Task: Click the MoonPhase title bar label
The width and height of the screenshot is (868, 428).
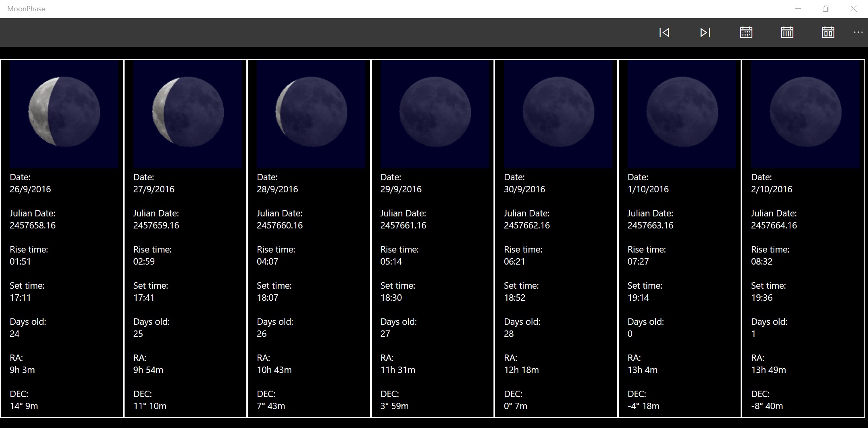Action: pyautogui.click(x=26, y=8)
